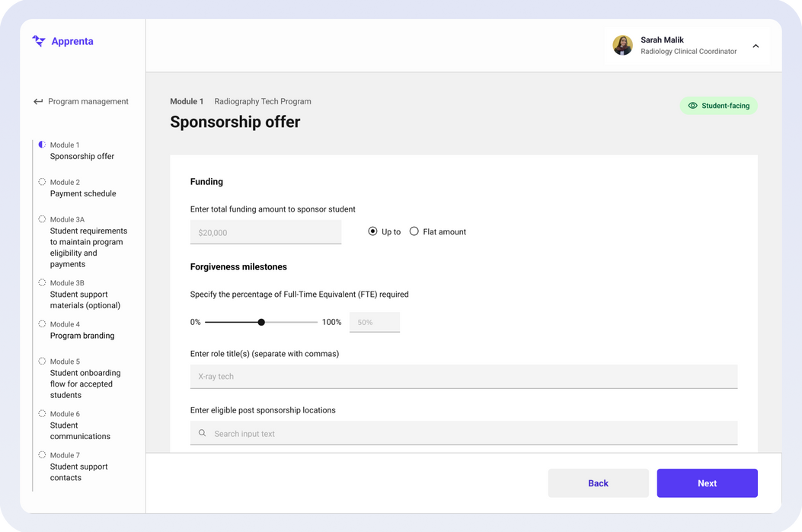
Task: Click the total funding amount field
Action: [265, 232]
